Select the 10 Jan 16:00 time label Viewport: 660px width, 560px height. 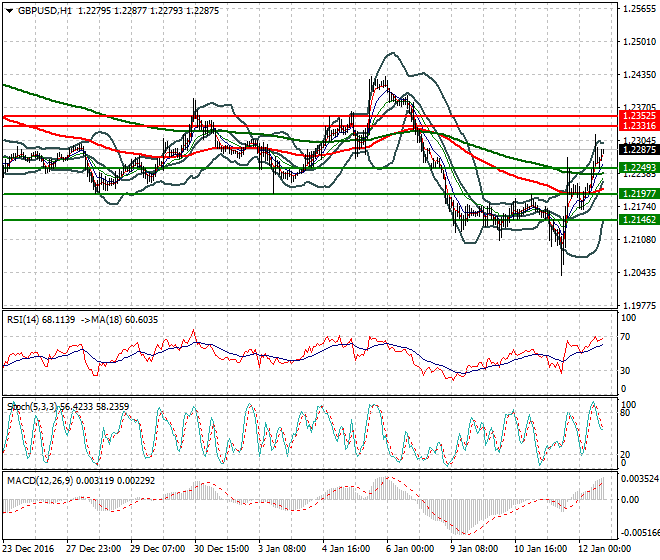[541, 549]
